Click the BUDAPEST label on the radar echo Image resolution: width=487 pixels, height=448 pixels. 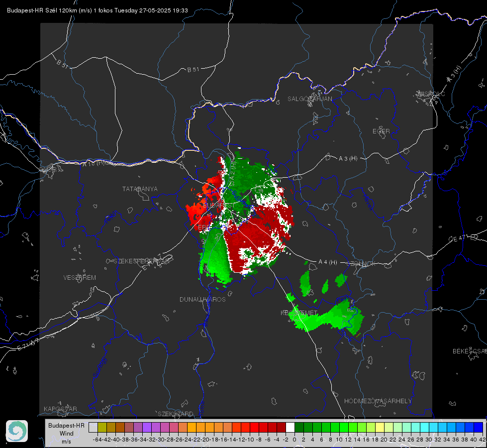[x=219, y=206]
